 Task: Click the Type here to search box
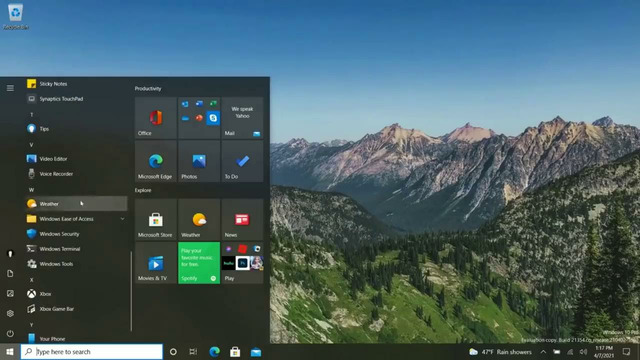coord(92,352)
